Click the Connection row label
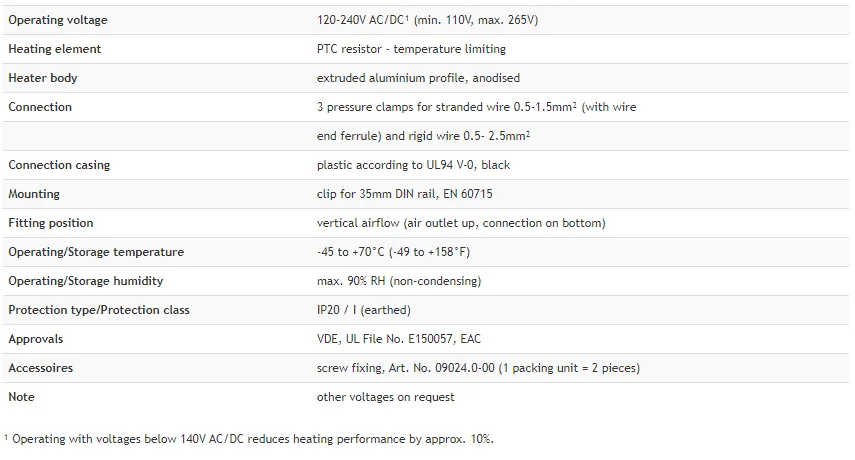 tap(40, 107)
